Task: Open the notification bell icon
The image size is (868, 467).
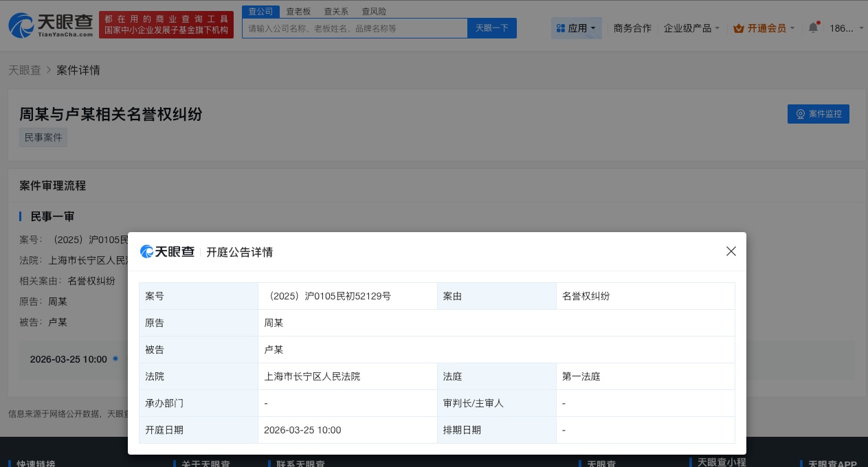Action: (x=814, y=27)
